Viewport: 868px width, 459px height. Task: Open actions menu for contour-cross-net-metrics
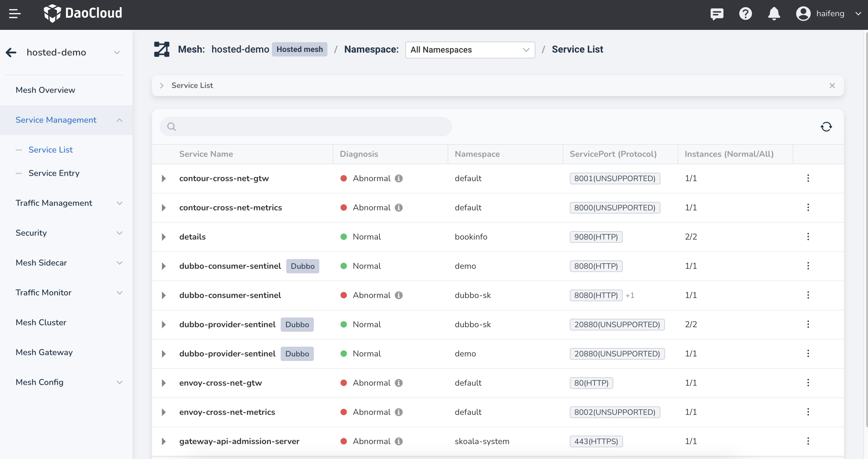808,208
